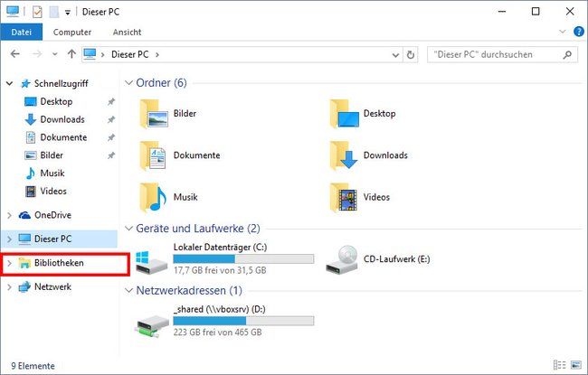Open the help question mark icon
This screenshot has height=375, width=588.
579,32
